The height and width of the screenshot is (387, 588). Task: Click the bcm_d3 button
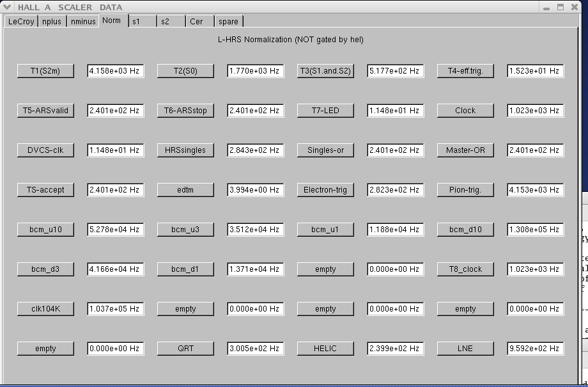45,269
